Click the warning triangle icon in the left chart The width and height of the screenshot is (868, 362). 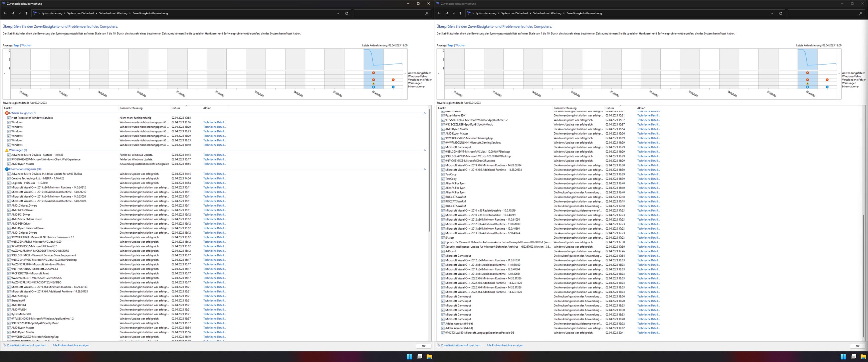pyautogui.click(x=373, y=83)
